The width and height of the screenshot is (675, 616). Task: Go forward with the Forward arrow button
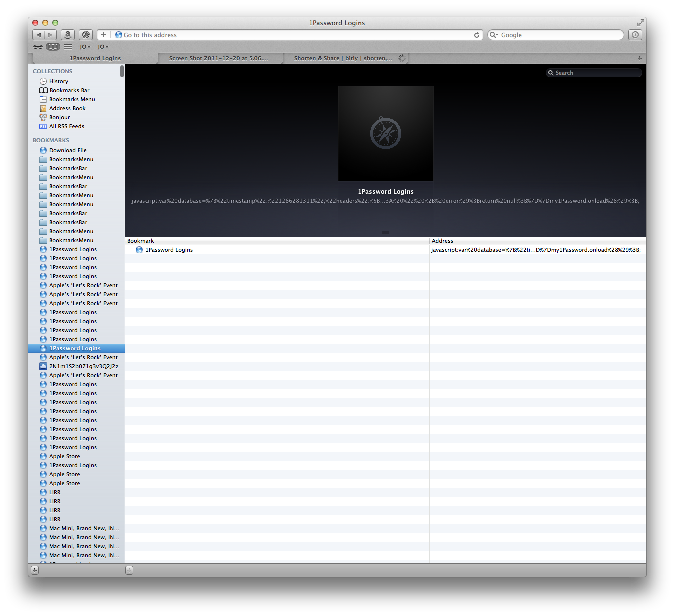[51, 35]
